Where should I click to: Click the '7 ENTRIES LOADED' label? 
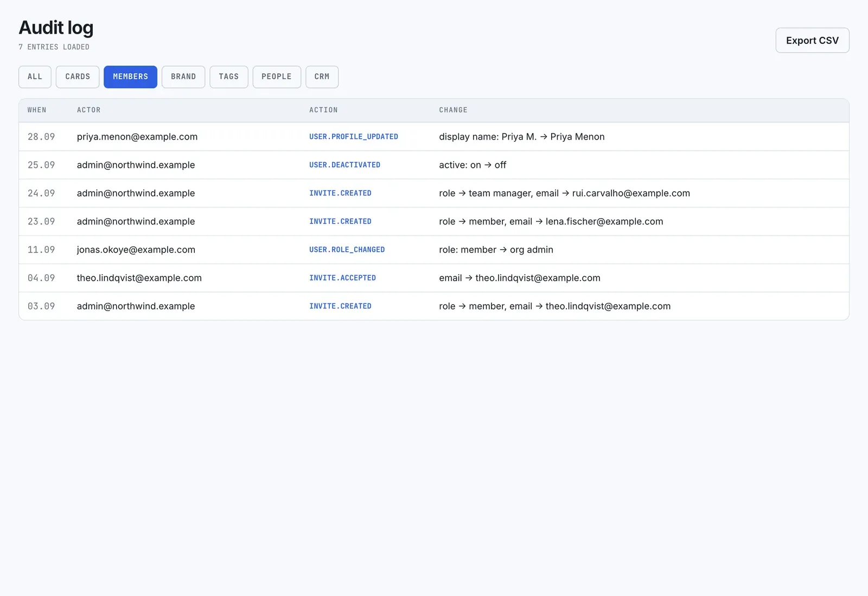54,47
